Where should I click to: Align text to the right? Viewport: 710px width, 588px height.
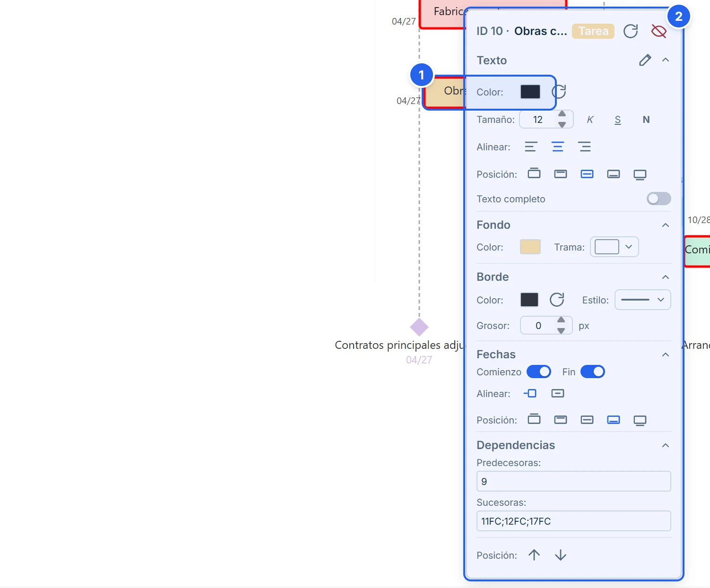585,147
